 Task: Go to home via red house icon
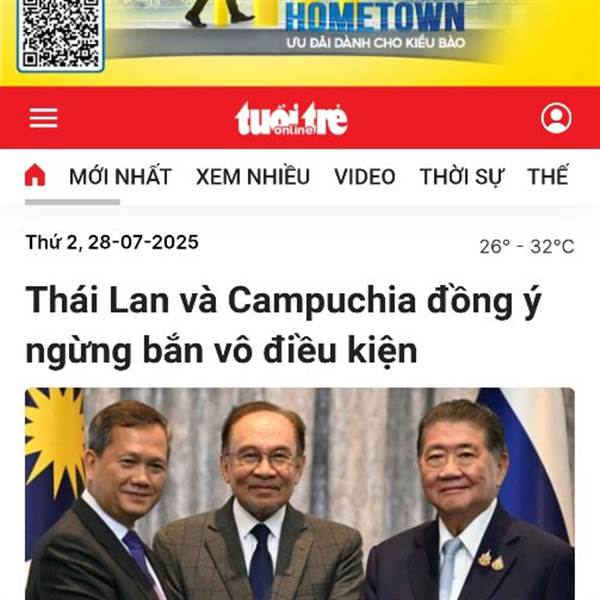35,175
